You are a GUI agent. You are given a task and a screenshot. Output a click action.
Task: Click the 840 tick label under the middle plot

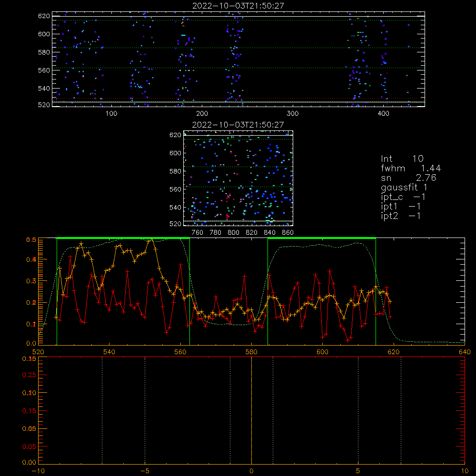[x=269, y=233]
